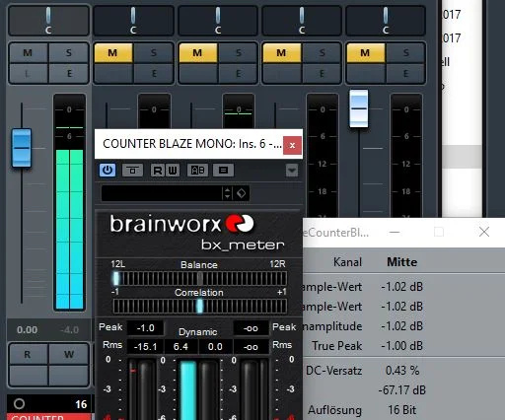Click the Kanal header in statistics window
Viewport: 505px width, 420px height.
[347, 262]
